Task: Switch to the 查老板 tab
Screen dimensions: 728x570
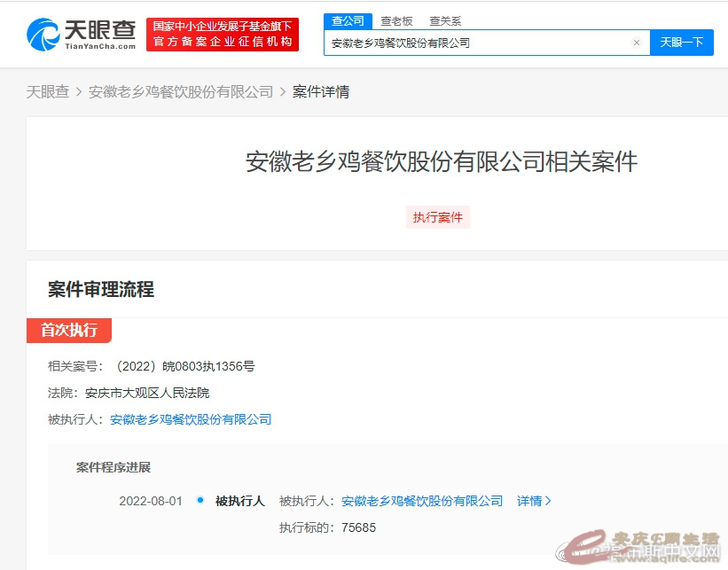Action: point(395,20)
